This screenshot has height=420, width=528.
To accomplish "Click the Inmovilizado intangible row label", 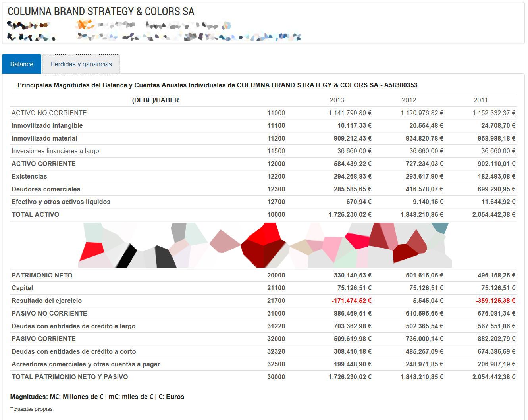I will pyautogui.click(x=47, y=125).
